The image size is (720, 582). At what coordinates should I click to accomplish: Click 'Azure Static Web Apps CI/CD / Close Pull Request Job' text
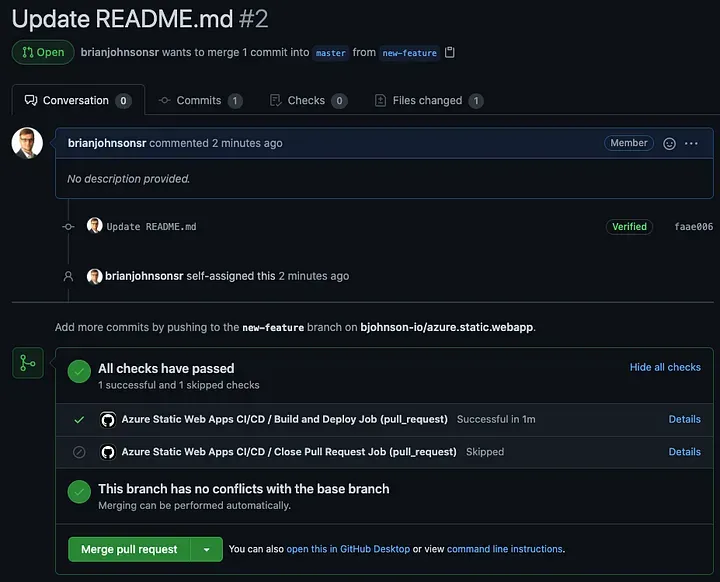tap(289, 452)
